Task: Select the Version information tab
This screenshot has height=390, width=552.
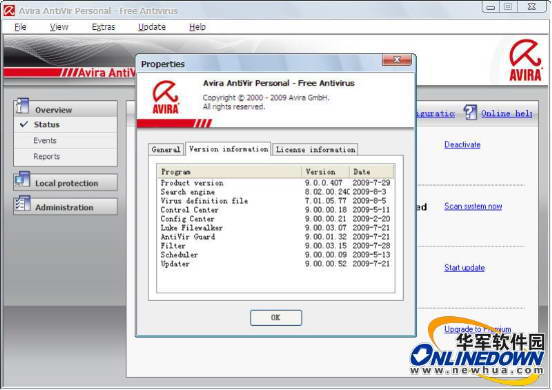Action: click(x=228, y=149)
